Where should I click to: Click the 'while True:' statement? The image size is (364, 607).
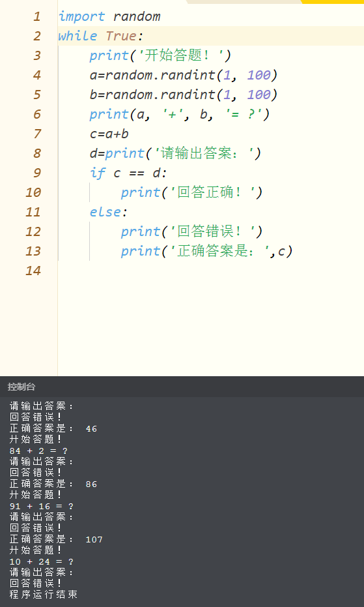click(x=101, y=36)
